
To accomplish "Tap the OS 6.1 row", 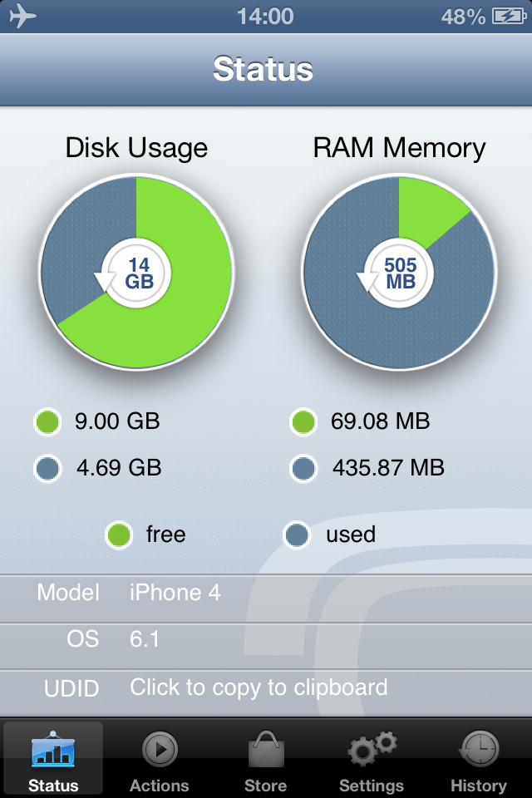I will [x=266, y=639].
